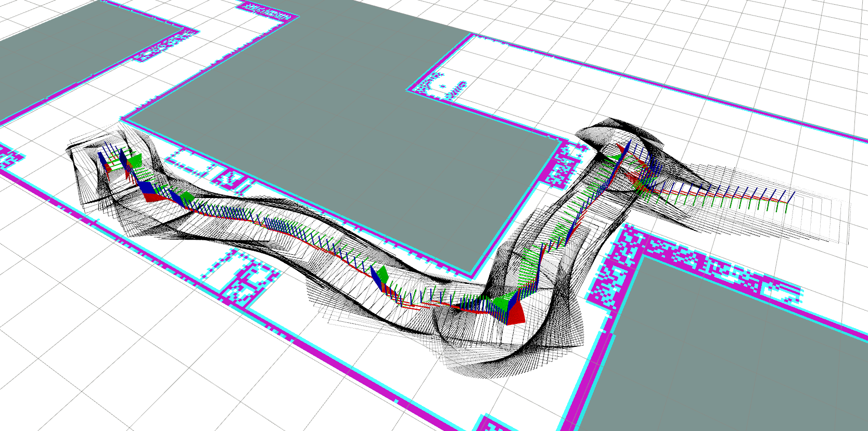The height and width of the screenshot is (431, 868).
Task: Pick the large green-and-blue pose frame mid-trajectory
Action: tap(380, 278)
